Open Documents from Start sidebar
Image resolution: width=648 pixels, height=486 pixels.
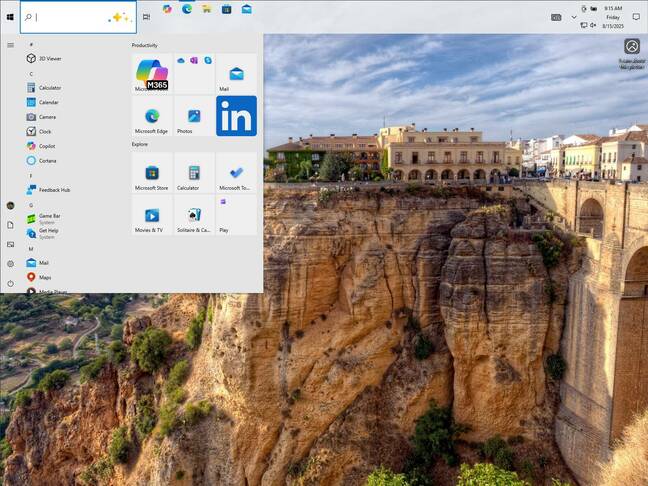(x=10, y=225)
